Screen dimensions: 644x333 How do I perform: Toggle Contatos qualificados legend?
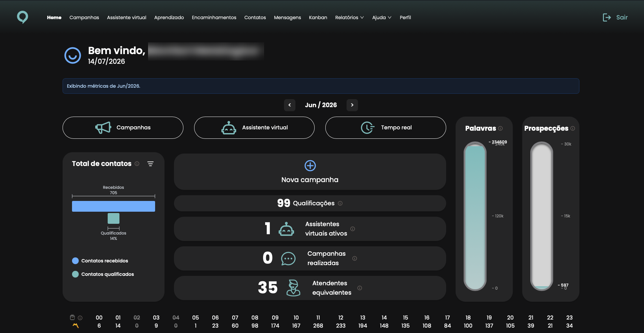point(103,274)
